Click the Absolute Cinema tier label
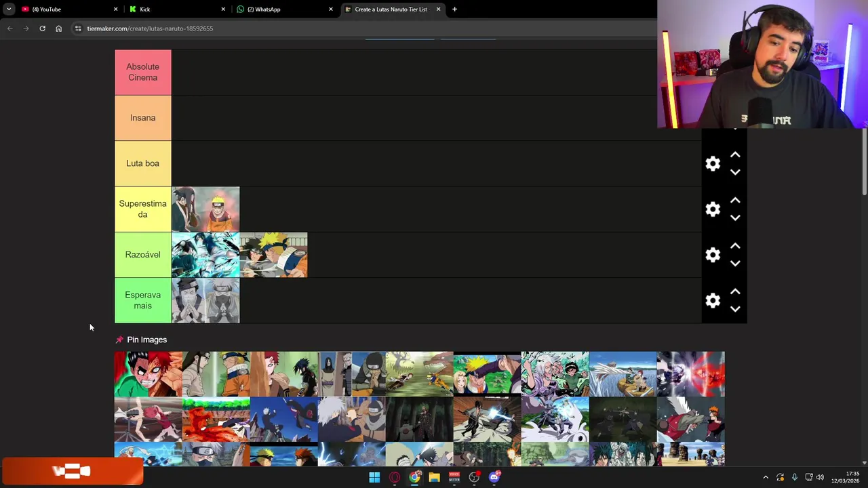Viewport: 868px width, 488px height. click(142, 72)
